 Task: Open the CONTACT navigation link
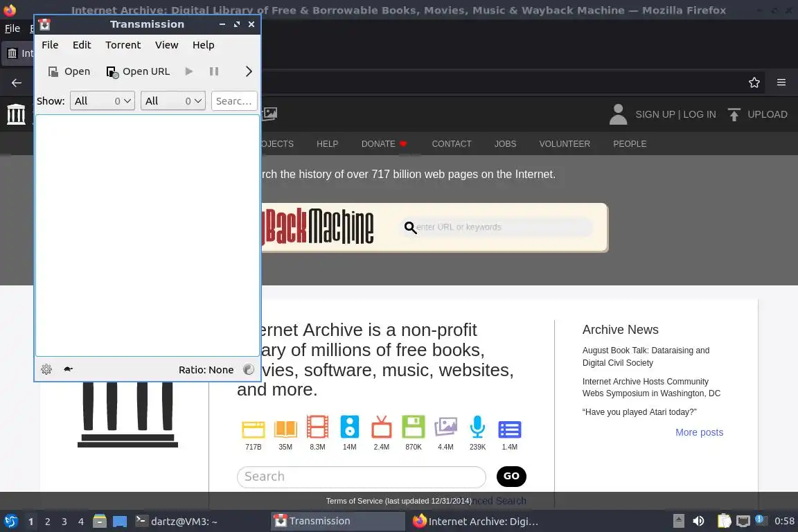pos(452,144)
